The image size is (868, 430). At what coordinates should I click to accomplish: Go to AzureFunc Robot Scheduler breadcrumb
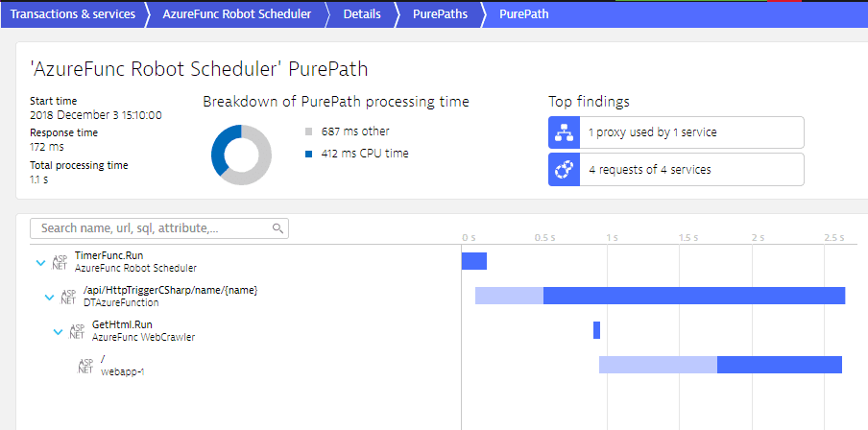pyautogui.click(x=237, y=13)
